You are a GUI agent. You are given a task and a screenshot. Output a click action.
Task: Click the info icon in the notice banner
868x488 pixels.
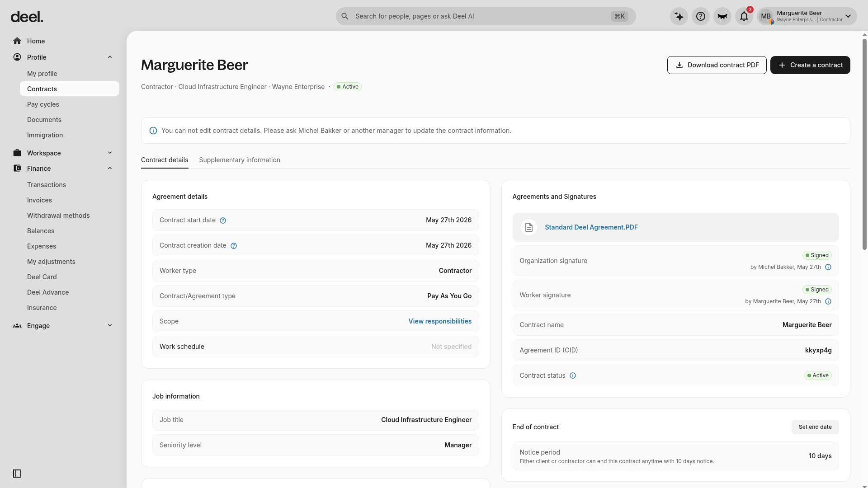[x=153, y=131]
